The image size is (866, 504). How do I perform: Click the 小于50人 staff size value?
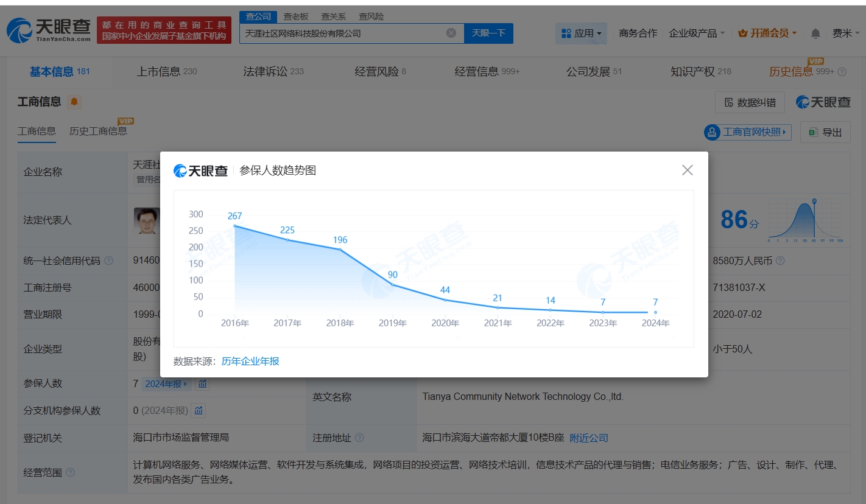733,349
